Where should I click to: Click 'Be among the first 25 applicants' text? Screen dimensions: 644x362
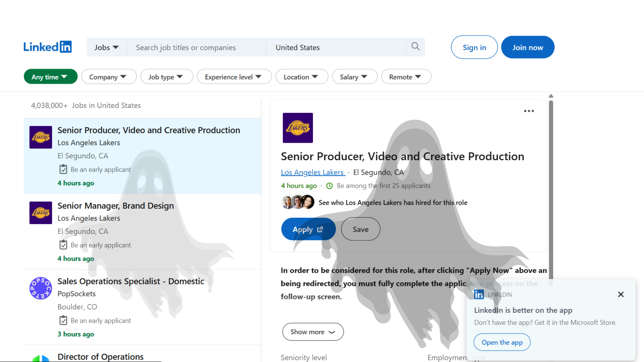pos(383,186)
